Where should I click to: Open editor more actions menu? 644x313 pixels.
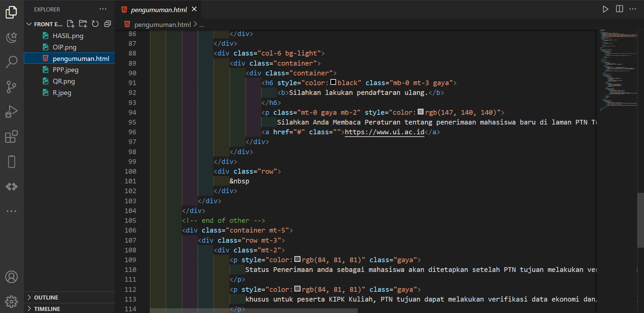point(633,9)
